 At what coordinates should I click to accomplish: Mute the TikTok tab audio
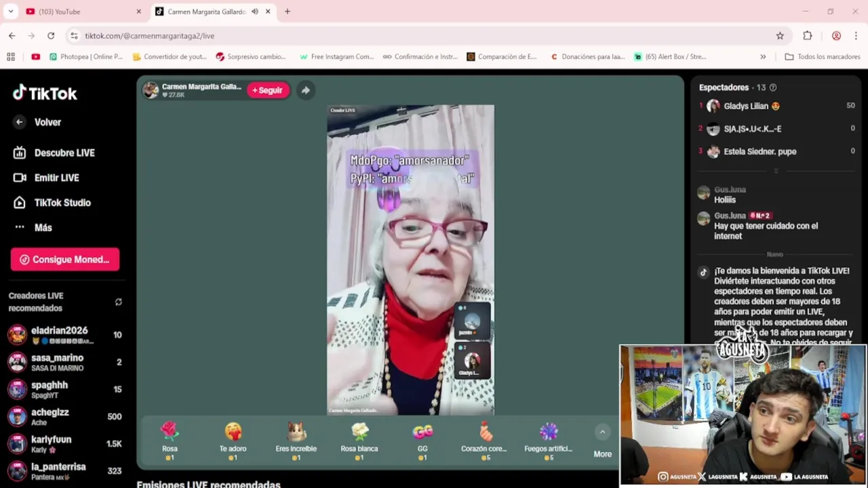[x=255, y=12]
